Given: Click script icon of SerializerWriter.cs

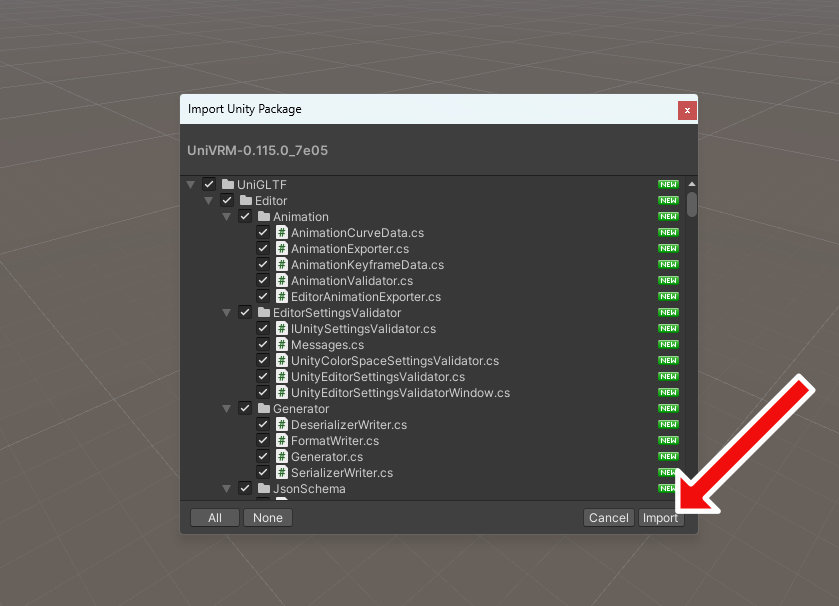Looking at the screenshot, I should tap(282, 473).
